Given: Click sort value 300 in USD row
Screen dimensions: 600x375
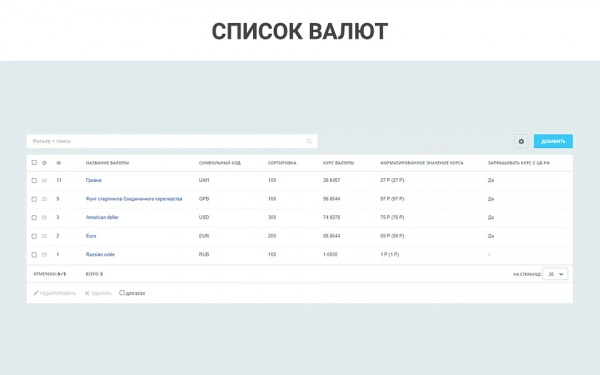Looking at the screenshot, I should (272, 217).
